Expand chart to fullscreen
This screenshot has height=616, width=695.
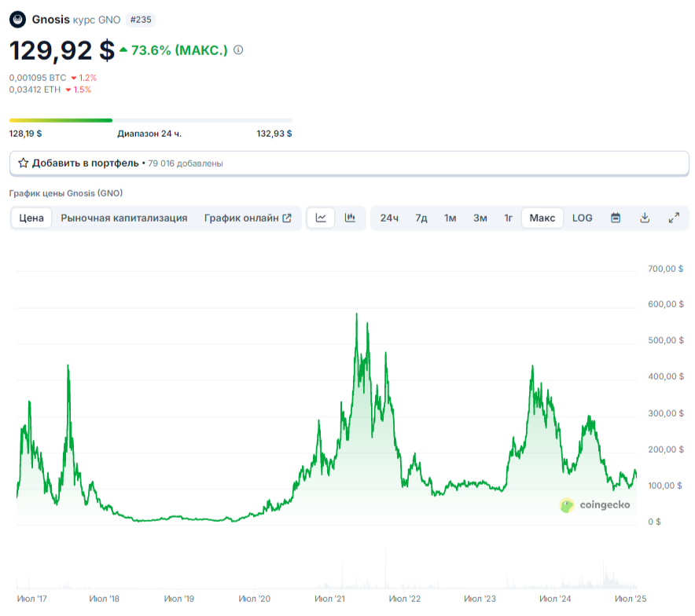(674, 218)
